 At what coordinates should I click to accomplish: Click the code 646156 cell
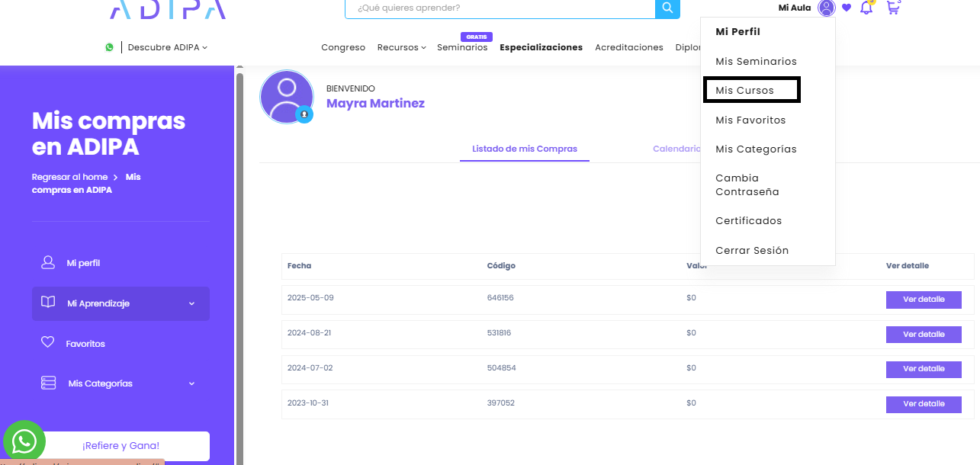click(x=500, y=297)
